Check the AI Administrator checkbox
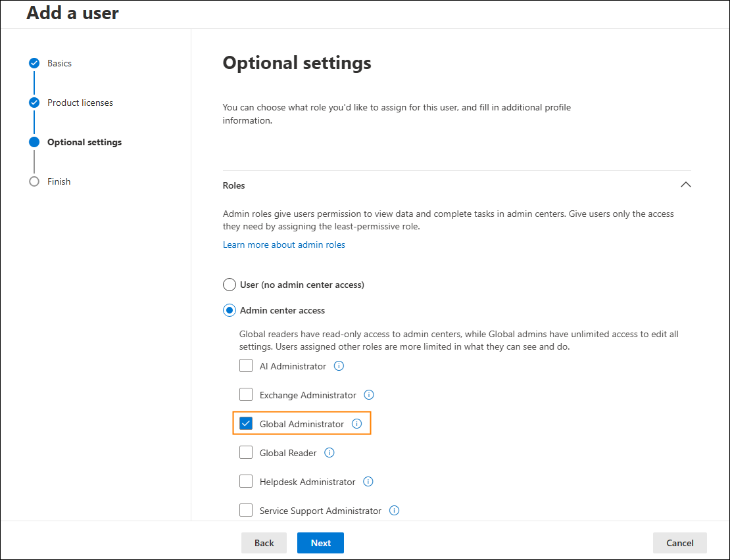The height and width of the screenshot is (560, 730). tap(246, 365)
